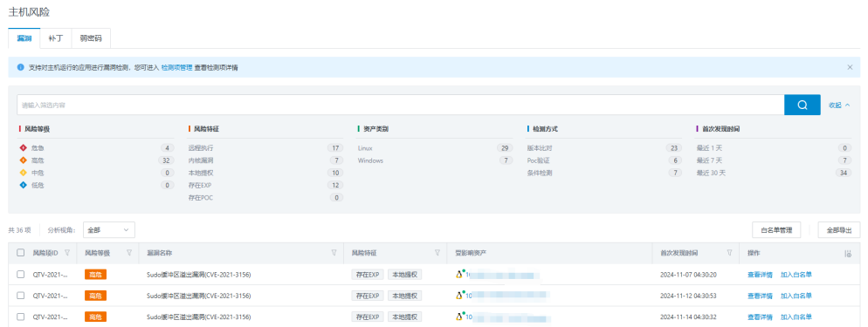Switch to the 补丁 tab

56,38
